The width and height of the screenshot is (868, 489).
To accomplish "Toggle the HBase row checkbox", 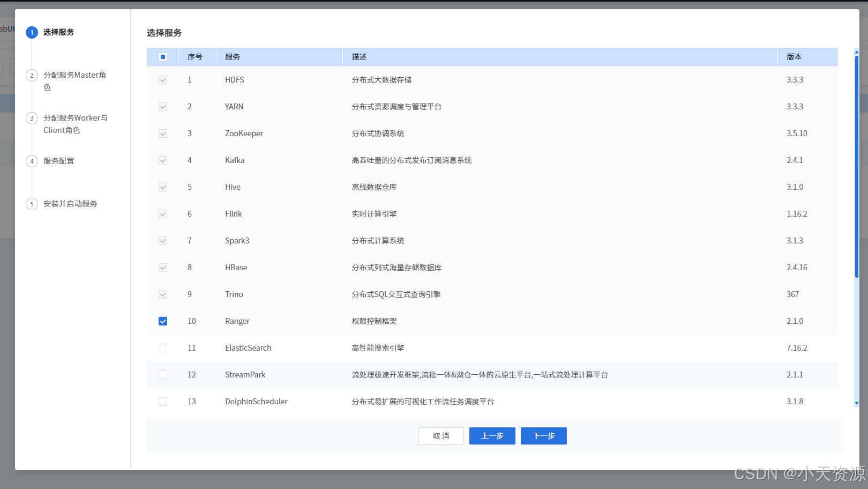I will click(x=163, y=268).
